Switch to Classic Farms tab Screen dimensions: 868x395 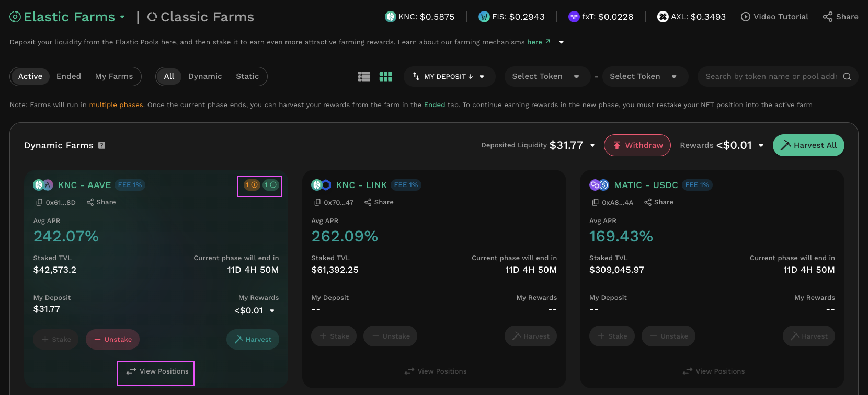pos(201,17)
